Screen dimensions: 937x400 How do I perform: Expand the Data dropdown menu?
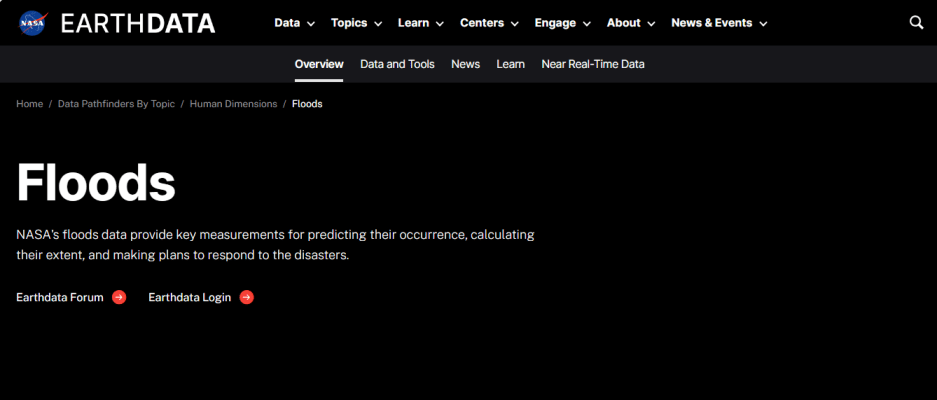click(x=294, y=23)
